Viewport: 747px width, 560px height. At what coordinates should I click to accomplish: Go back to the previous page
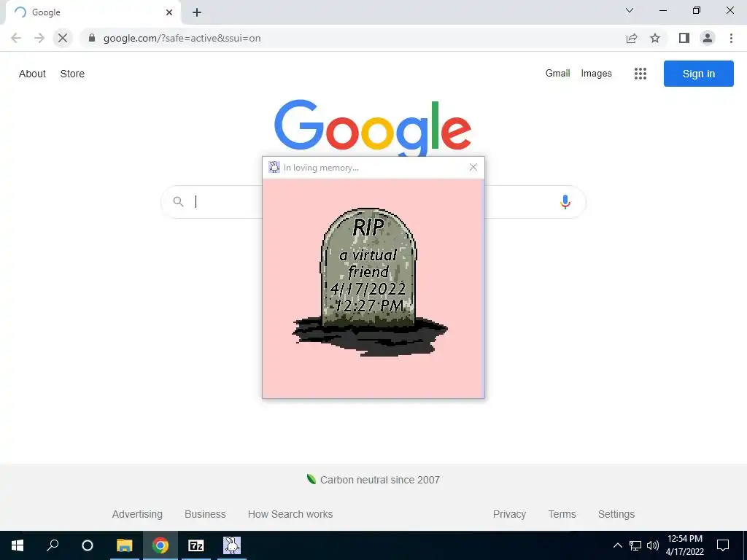(16, 38)
